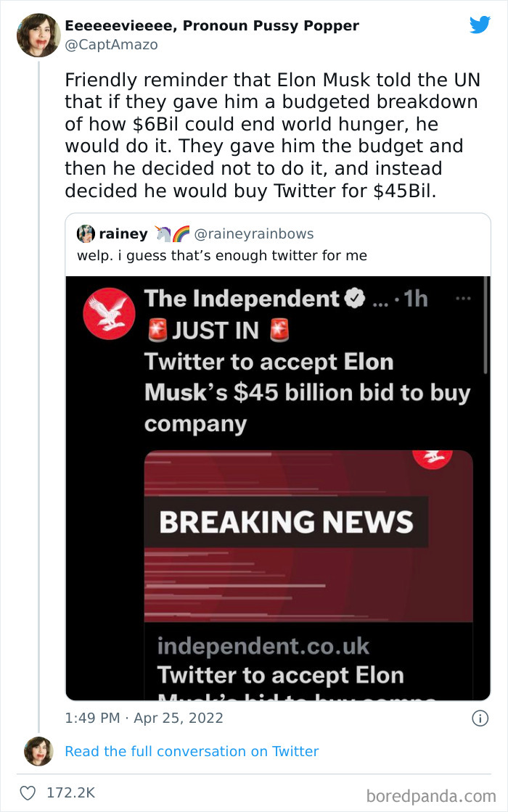Select the handle @raineyrainbows

[x=254, y=233]
